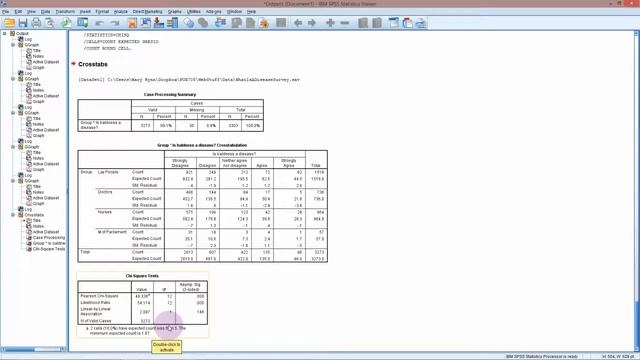Viewport: 640px width, 360px height.
Task: Click the Nurses row label
Action: coord(104,212)
